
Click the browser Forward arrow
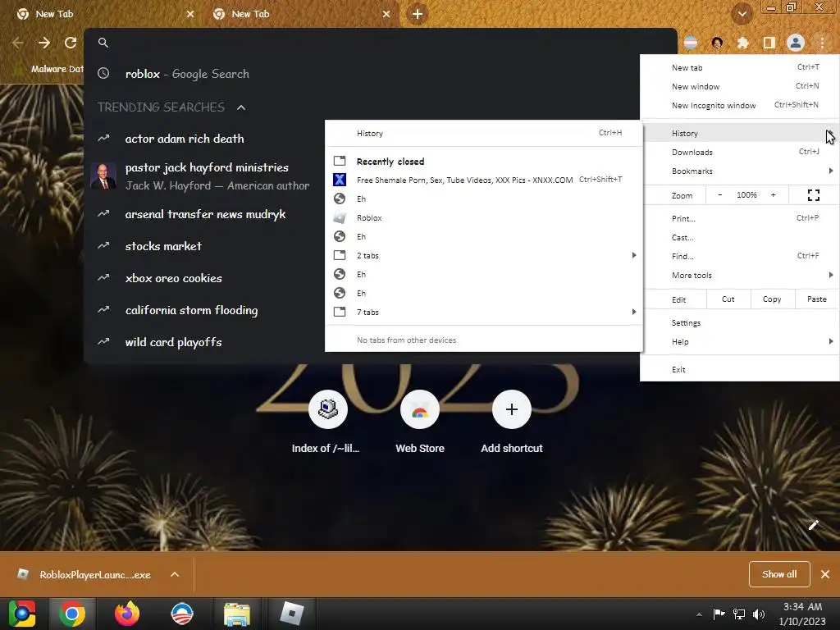pos(44,43)
